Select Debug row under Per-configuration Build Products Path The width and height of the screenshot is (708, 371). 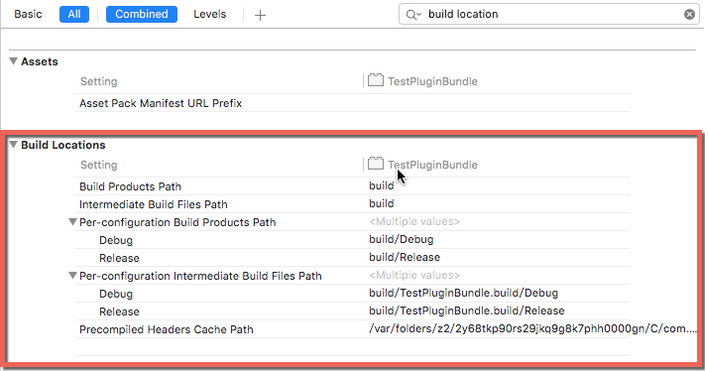[x=352, y=240]
